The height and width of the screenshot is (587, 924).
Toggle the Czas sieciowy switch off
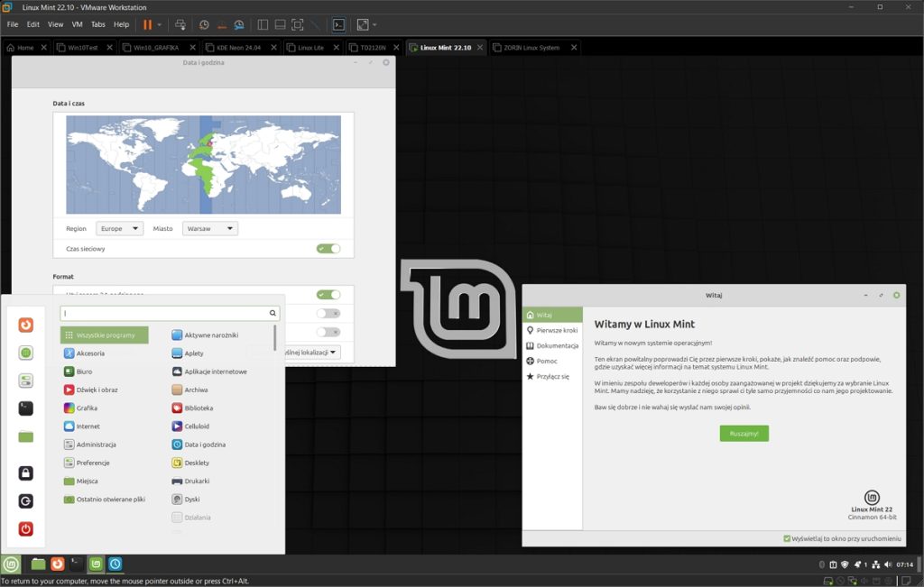(x=328, y=248)
